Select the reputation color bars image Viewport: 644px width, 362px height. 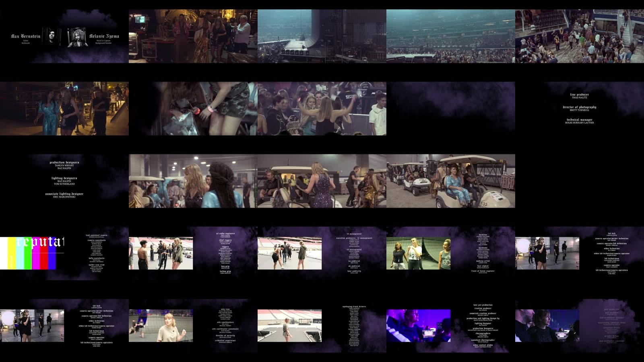tap(32, 253)
